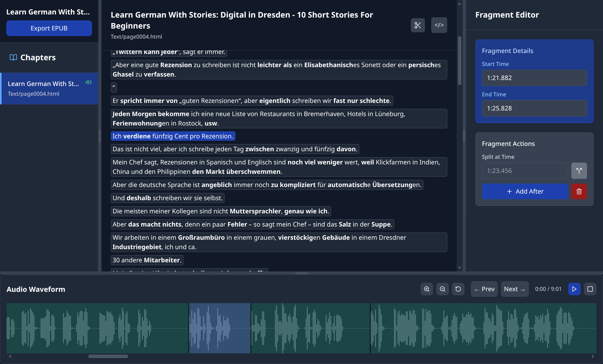Select fragment "Und deshalb schreiben wir sie selbst."
Viewport: 603px width, 364px height.
pyautogui.click(x=168, y=198)
